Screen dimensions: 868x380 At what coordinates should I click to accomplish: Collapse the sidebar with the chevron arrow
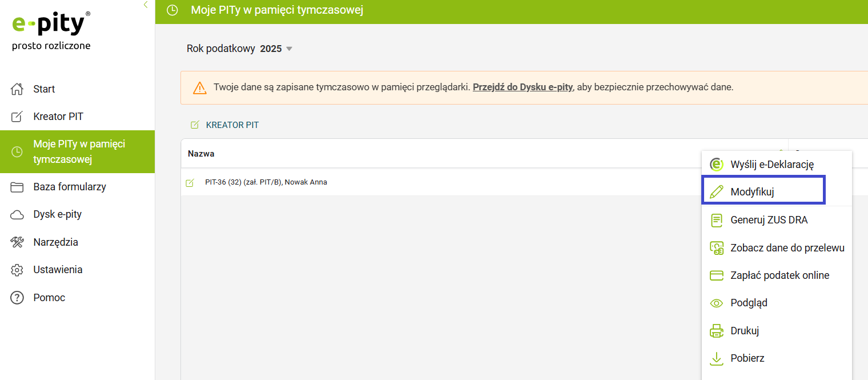coord(146,5)
